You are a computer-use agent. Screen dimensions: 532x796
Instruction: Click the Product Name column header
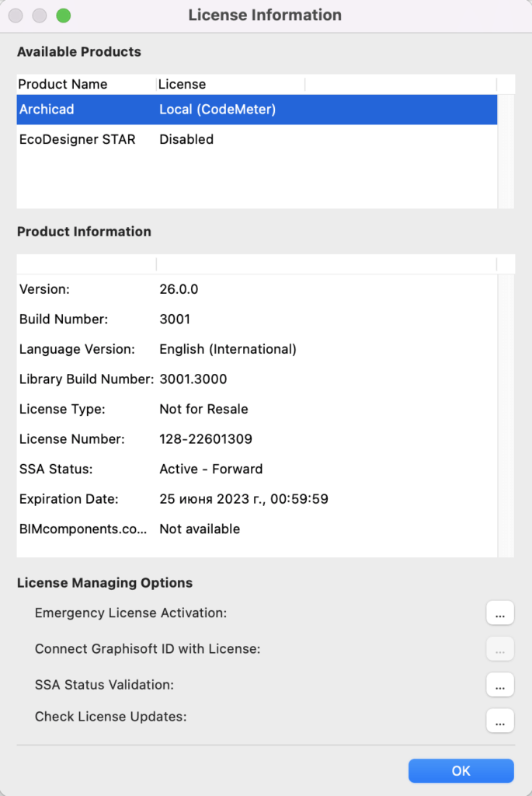[x=85, y=84]
